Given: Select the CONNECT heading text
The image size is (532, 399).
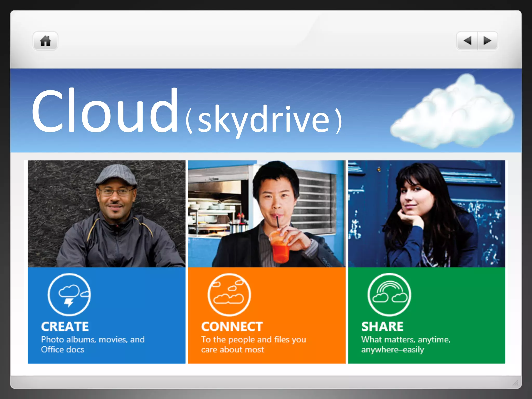Looking at the screenshot, I should click(232, 327).
